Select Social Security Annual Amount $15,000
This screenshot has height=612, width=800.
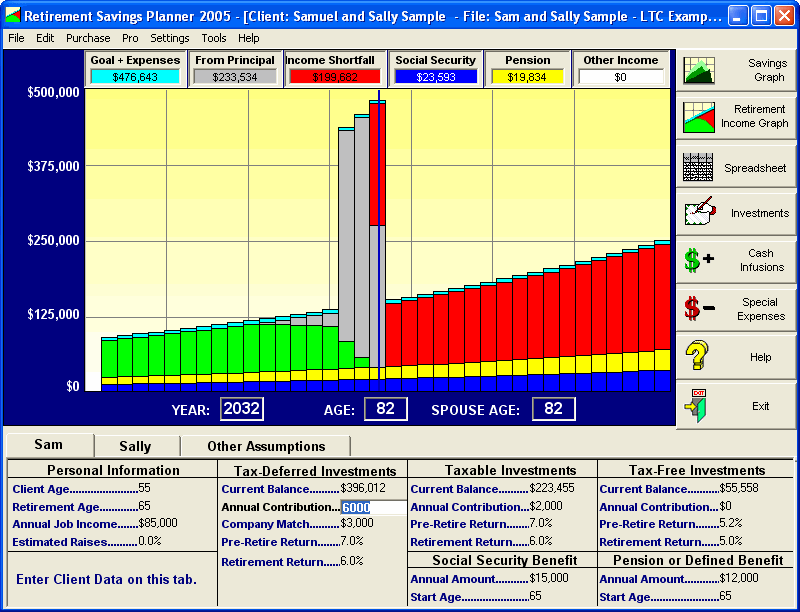(549, 578)
